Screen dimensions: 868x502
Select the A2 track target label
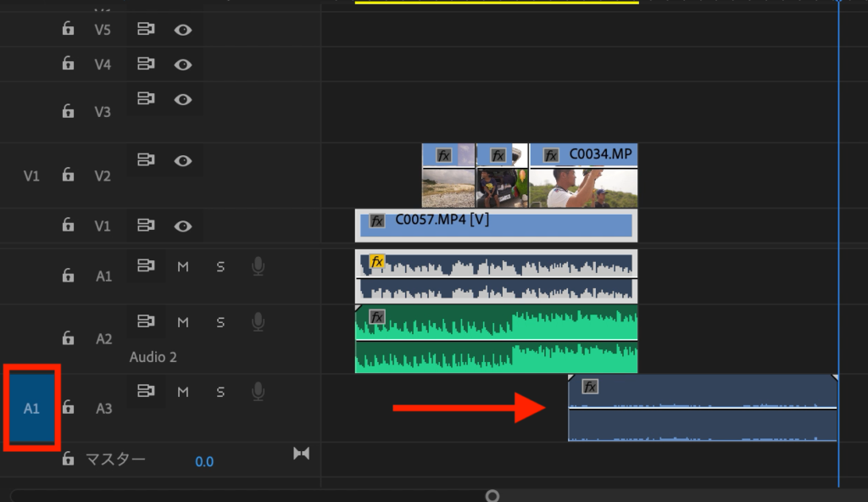tap(103, 339)
